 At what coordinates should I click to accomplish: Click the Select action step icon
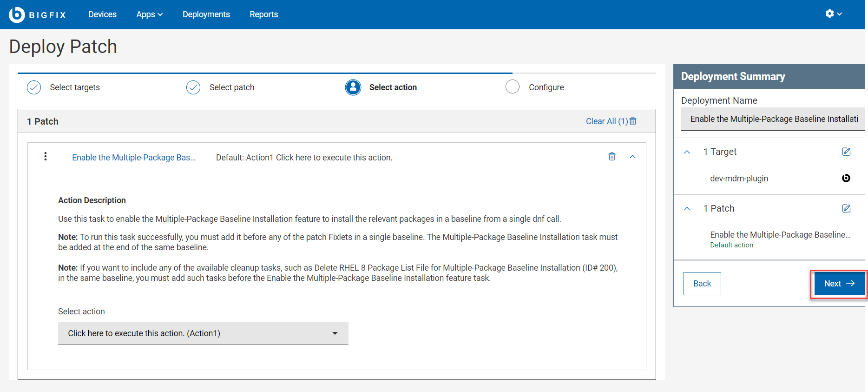pyautogui.click(x=353, y=87)
